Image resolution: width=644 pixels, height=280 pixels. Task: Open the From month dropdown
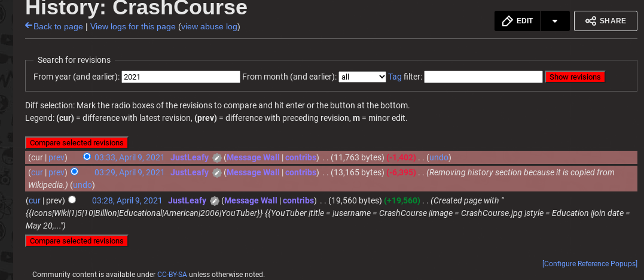[362, 77]
